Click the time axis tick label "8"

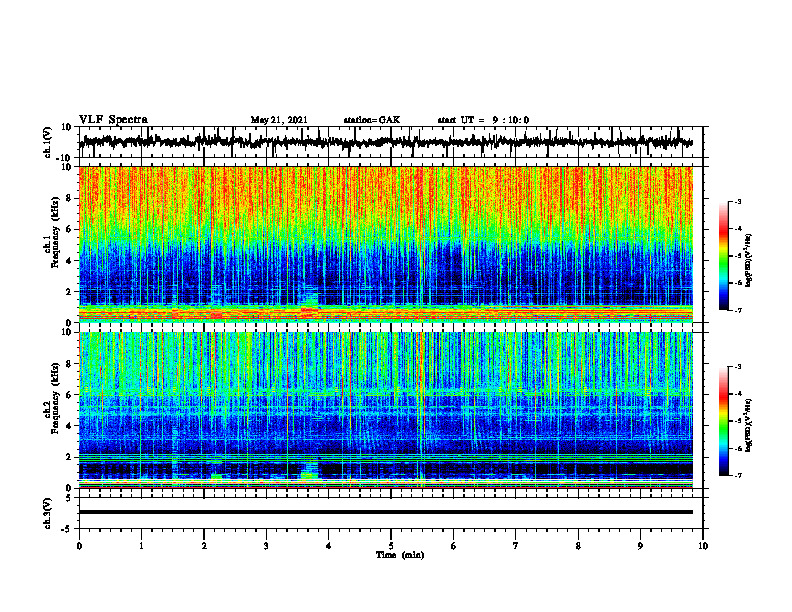point(578,546)
